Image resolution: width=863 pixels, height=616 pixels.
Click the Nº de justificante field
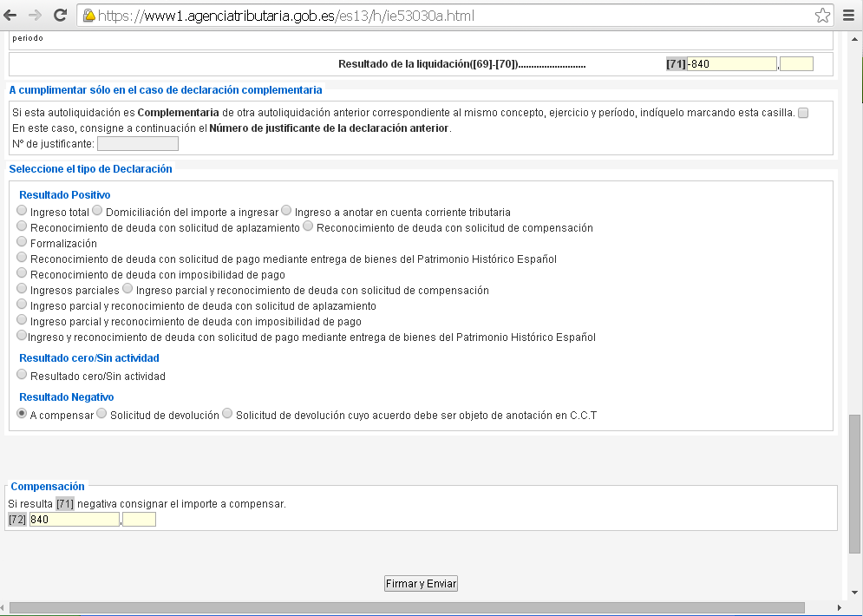click(x=138, y=144)
